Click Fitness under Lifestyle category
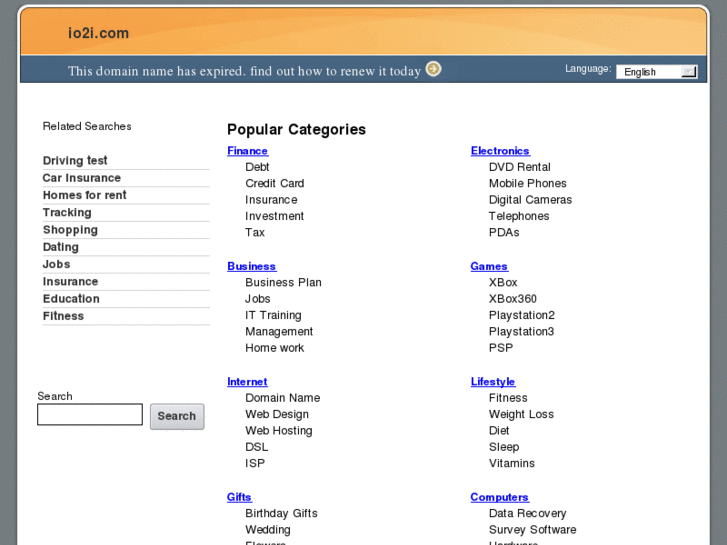 coord(508,398)
